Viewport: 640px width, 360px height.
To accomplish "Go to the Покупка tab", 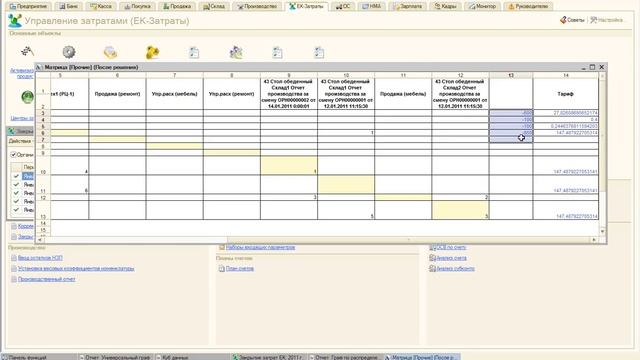I will coord(137,6).
